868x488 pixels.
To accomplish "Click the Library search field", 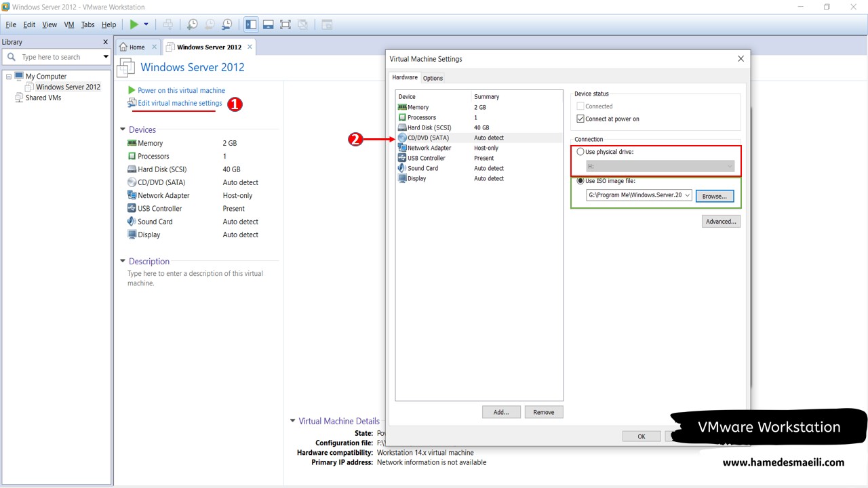I will tap(56, 57).
